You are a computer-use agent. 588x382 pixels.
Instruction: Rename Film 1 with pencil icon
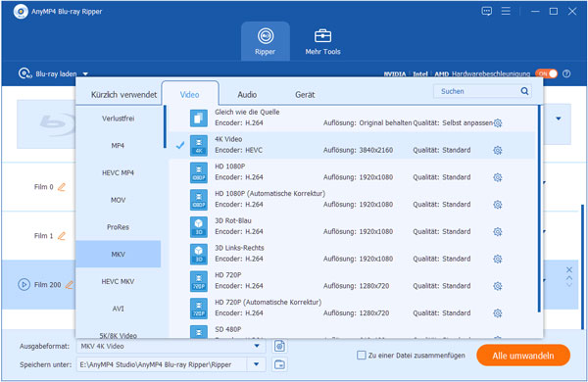[x=62, y=236]
